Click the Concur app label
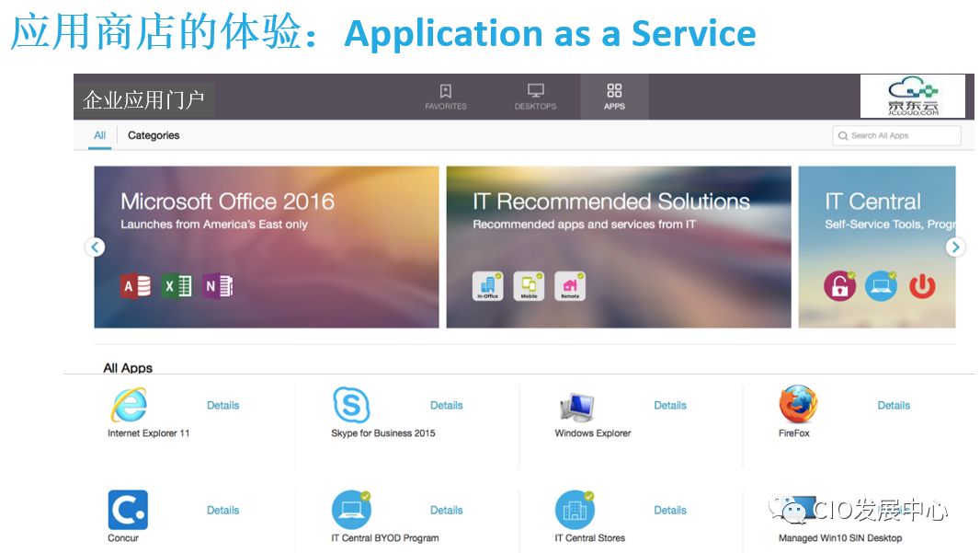Viewport: 980px width, 553px height. 123,538
